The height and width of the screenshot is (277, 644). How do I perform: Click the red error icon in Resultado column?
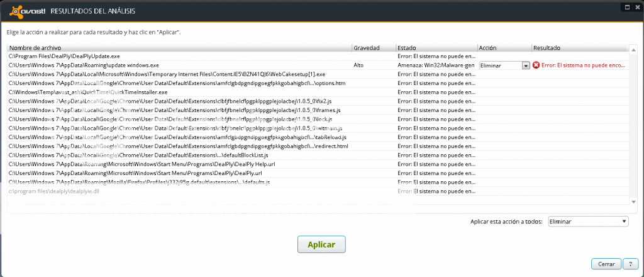pos(536,65)
